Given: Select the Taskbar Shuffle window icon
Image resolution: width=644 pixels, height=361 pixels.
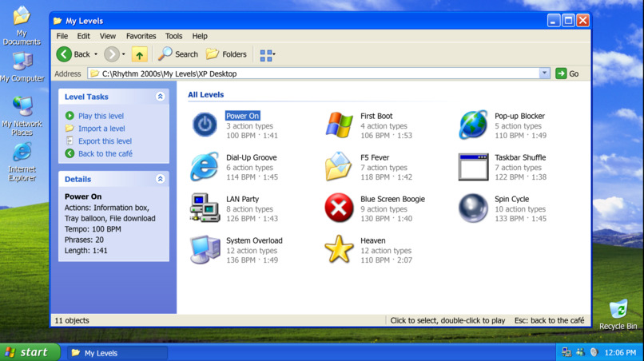Looking at the screenshot, I should [473, 167].
